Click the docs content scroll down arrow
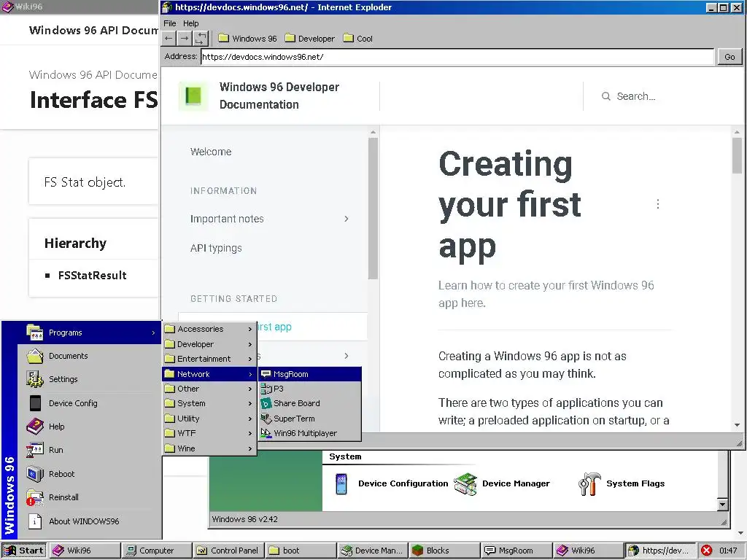 737,425
